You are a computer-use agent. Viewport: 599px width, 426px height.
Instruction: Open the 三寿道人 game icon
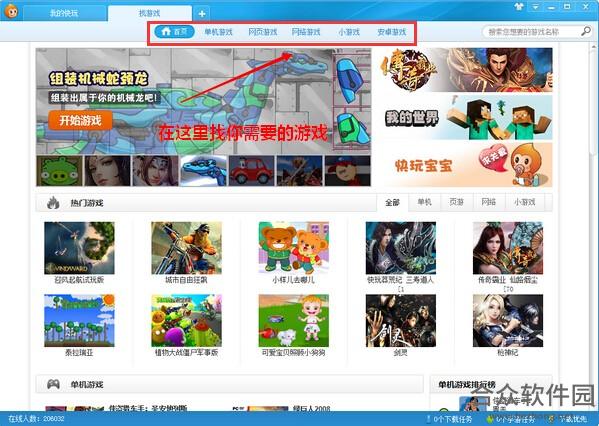coord(401,248)
